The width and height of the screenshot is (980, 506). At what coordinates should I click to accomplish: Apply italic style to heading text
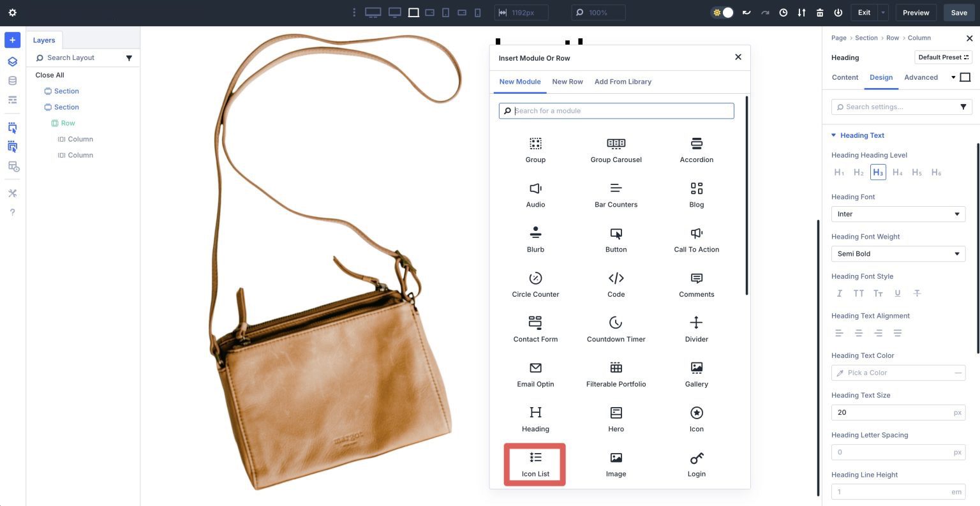coord(839,293)
